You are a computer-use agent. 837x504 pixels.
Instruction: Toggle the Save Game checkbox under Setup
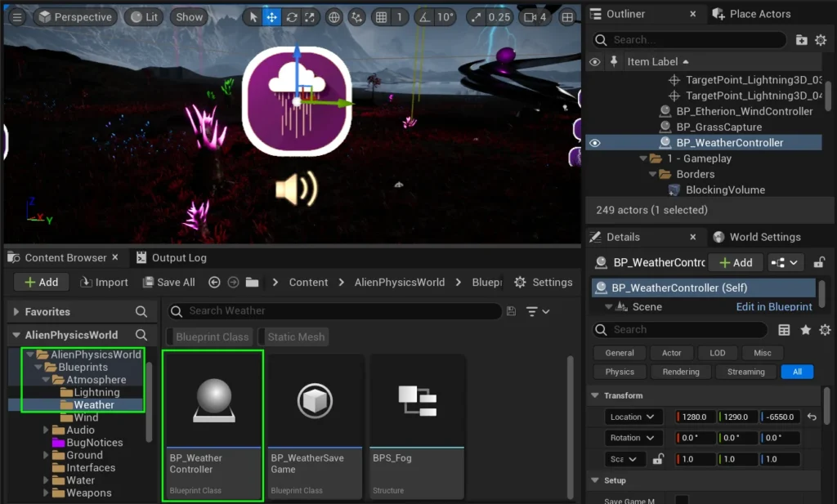[x=681, y=500]
